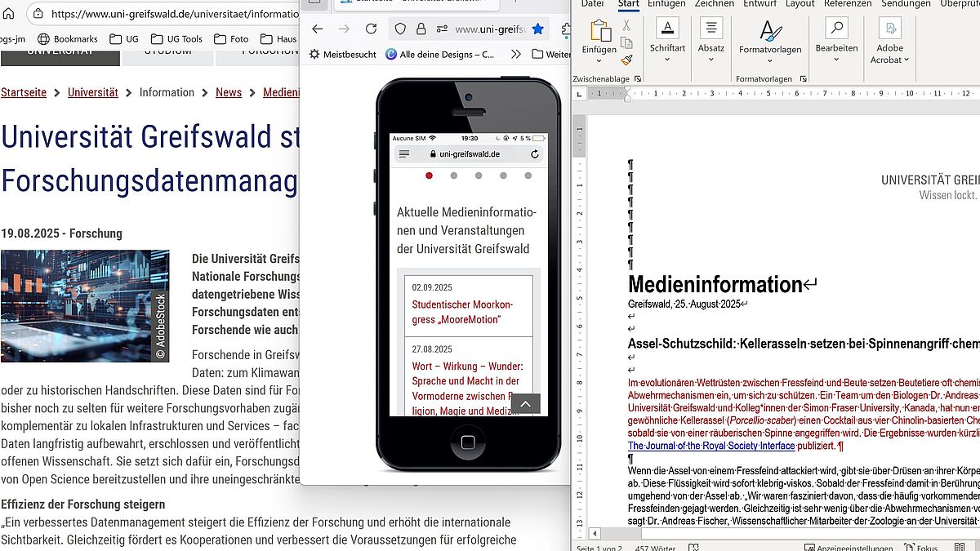Viewport: 980px width, 551px height.
Task: Toggle Fokus mode in Word status bar
Action: click(x=920, y=548)
